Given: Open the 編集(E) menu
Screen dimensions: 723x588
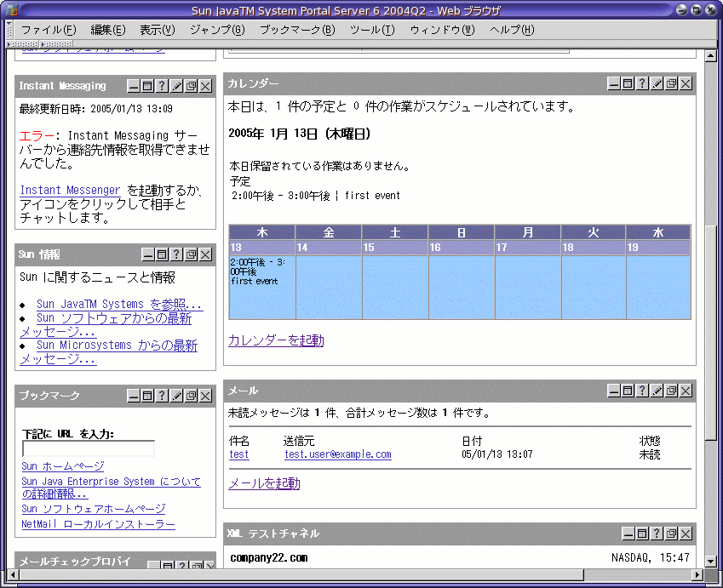Looking at the screenshot, I should point(108,30).
